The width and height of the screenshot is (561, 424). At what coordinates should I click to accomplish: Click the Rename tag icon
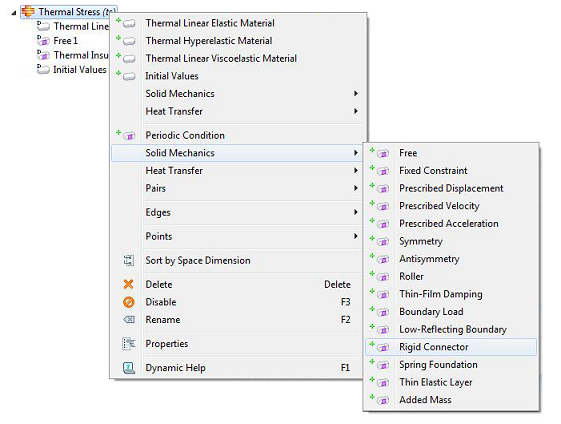pos(129,320)
